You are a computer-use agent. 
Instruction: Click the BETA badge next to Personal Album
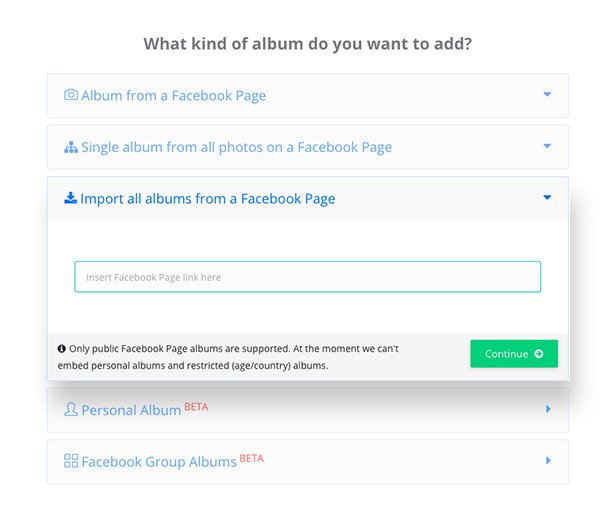click(x=196, y=407)
